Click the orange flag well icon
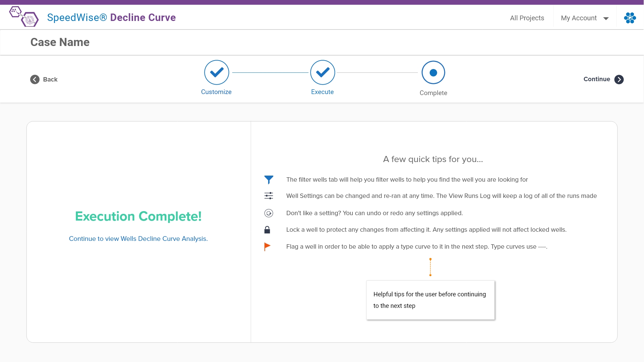This screenshot has height=362, width=644. tap(267, 247)
